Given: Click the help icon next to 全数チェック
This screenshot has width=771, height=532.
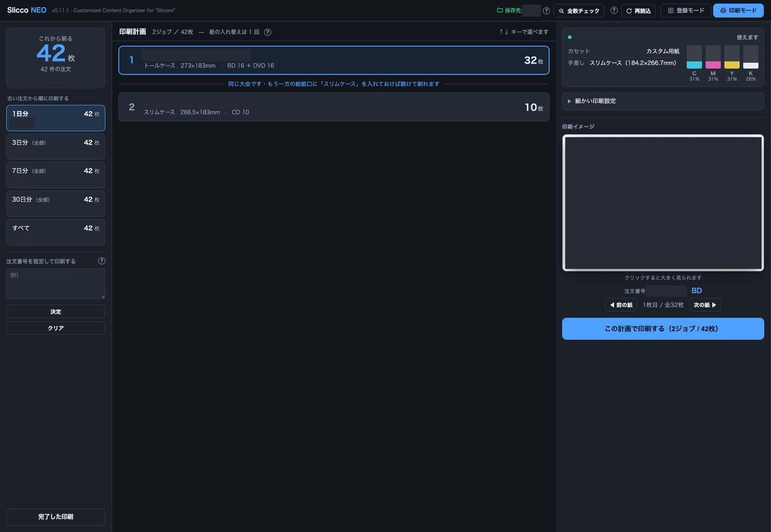Looking at the screenshot, I should [x=614, y=10].
